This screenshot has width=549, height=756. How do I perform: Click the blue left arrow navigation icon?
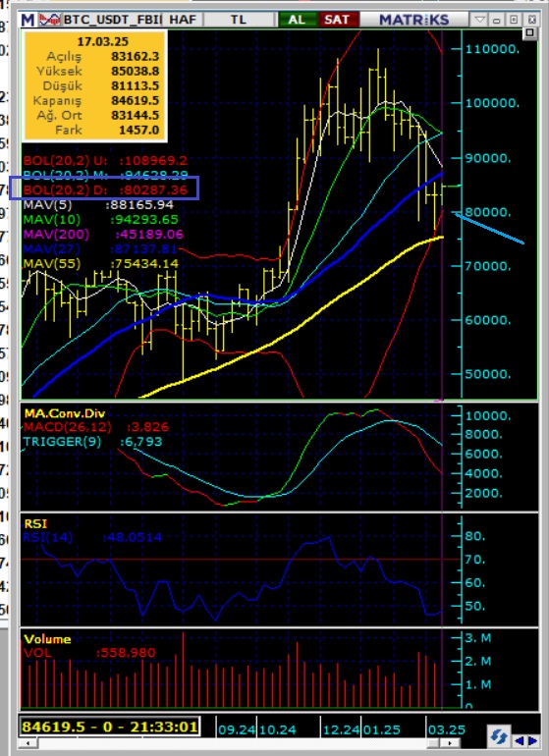click(x=520, y=740)
